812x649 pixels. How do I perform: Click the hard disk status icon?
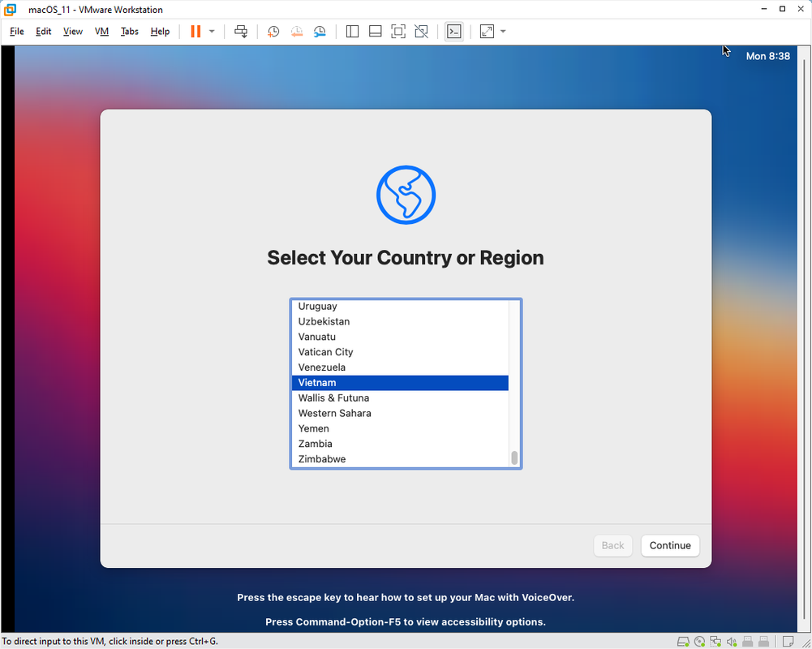pos(683,642)
